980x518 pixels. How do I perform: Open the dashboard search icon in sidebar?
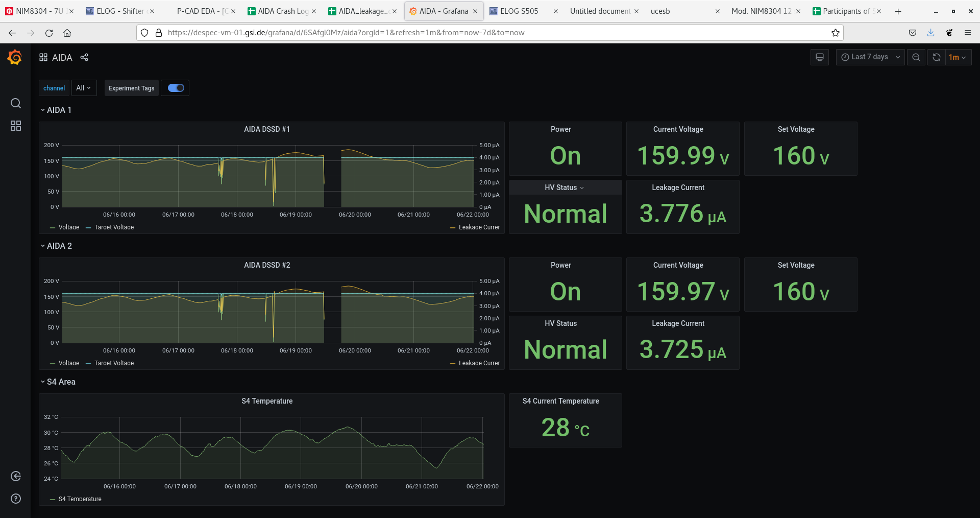point(16,103)
